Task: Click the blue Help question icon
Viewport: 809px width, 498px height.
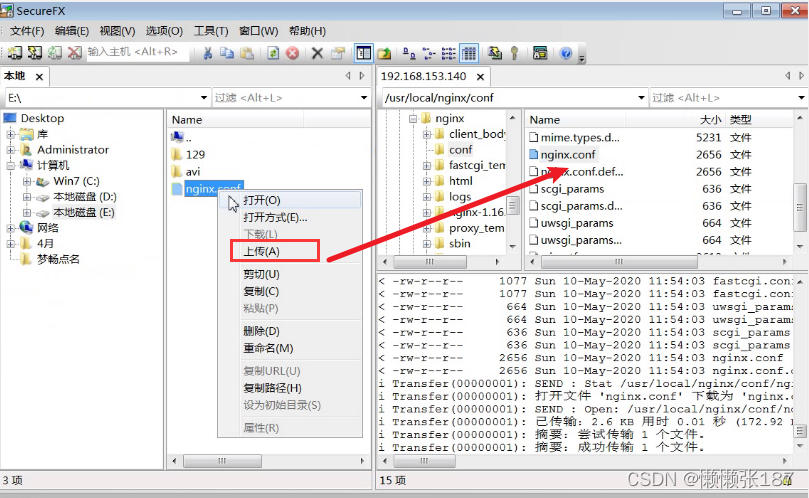Action: point(565,53)
